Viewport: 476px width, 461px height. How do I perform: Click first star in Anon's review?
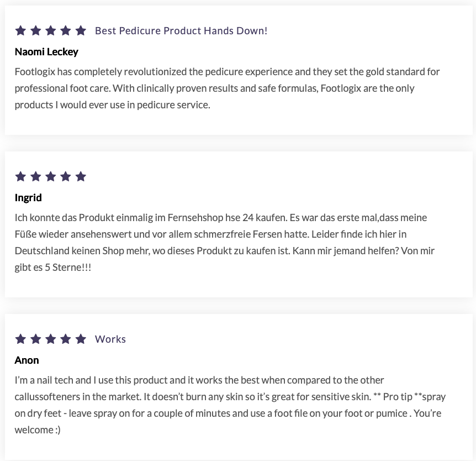pyautogui.click(x=21, y=339)
